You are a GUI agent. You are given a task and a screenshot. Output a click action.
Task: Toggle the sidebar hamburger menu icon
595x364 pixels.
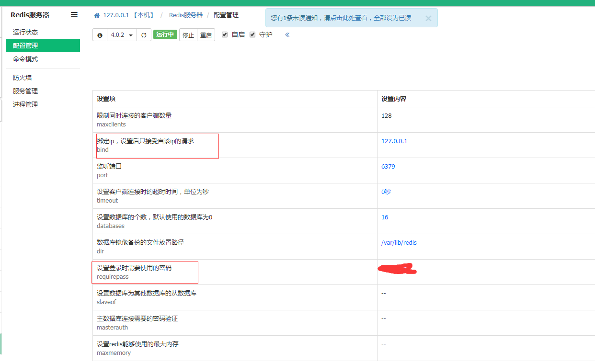[74, 15]
